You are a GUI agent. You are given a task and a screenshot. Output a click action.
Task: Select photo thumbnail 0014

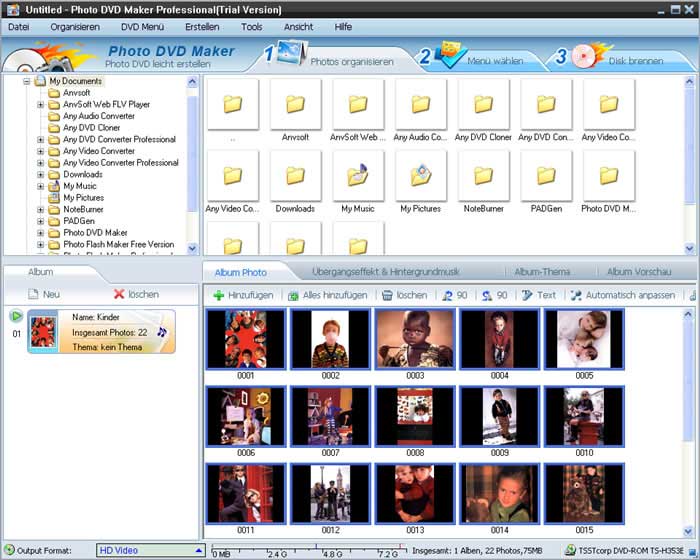(499, 494)
